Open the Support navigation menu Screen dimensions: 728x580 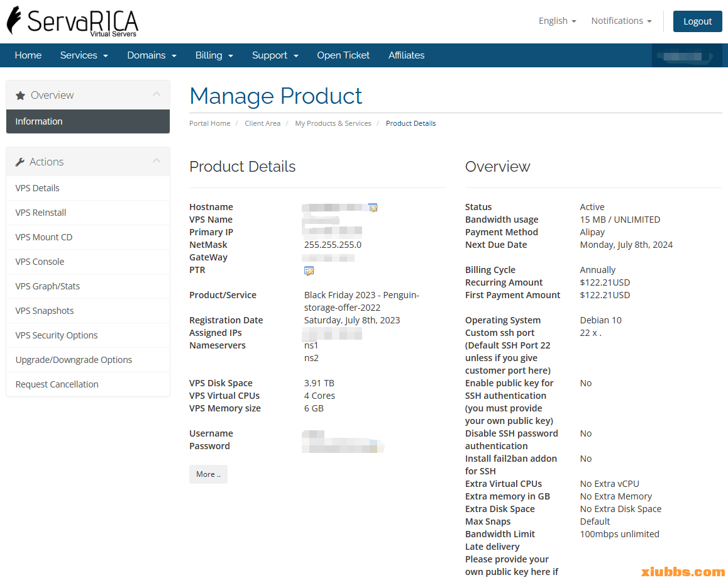[275, 55]
